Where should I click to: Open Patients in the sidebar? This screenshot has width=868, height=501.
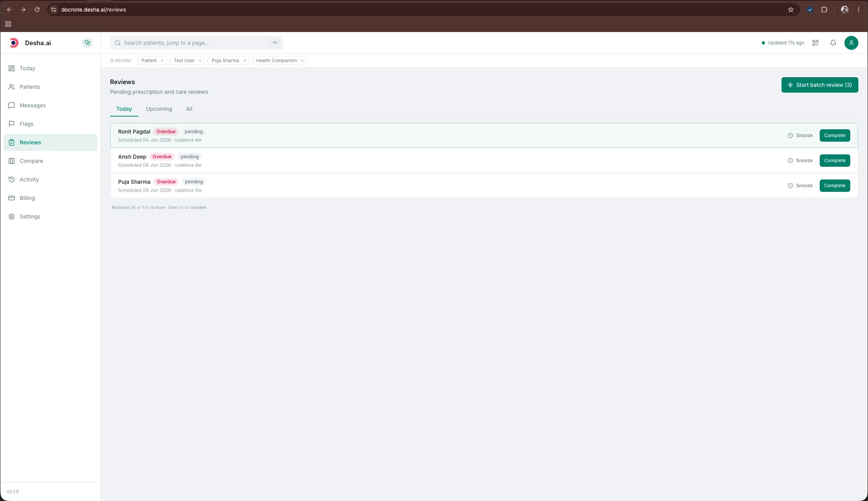click(50, 87)
